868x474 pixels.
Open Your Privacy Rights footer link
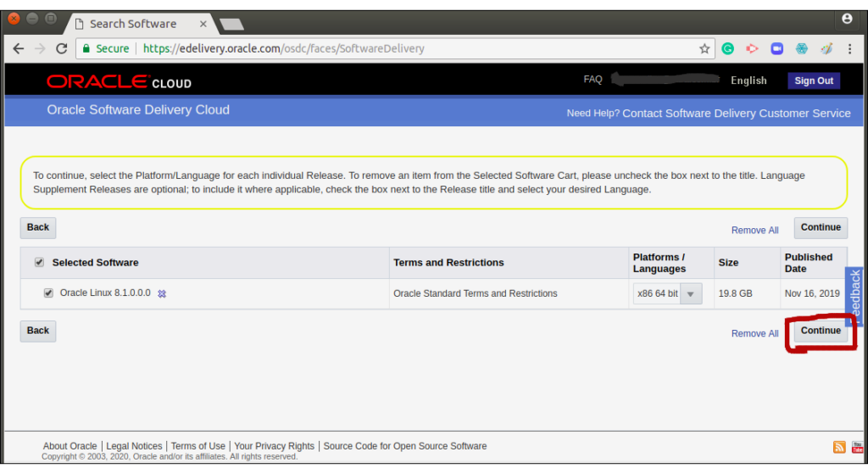[x=274, y=446]
